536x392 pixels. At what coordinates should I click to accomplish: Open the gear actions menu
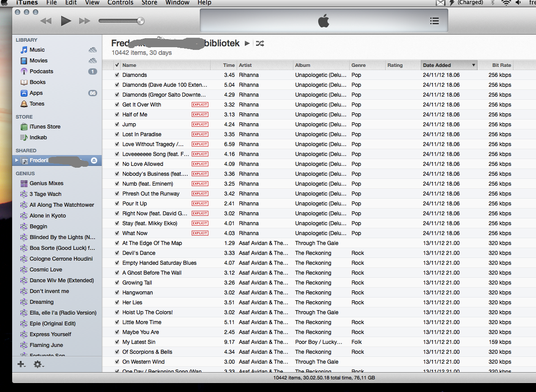pos(38,364)
